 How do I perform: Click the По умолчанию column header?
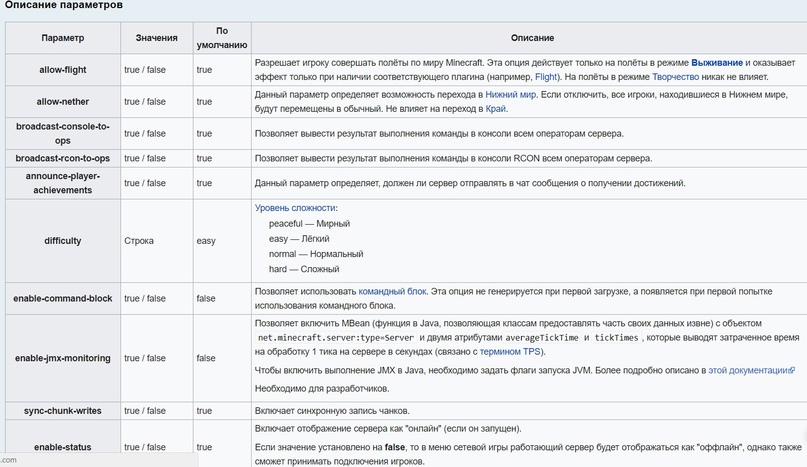click(222, 38)
